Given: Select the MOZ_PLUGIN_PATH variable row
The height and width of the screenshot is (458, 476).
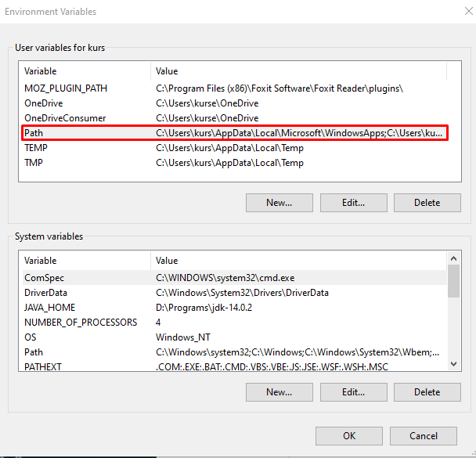Looking at the screenshot, I should tap(235, 88).
